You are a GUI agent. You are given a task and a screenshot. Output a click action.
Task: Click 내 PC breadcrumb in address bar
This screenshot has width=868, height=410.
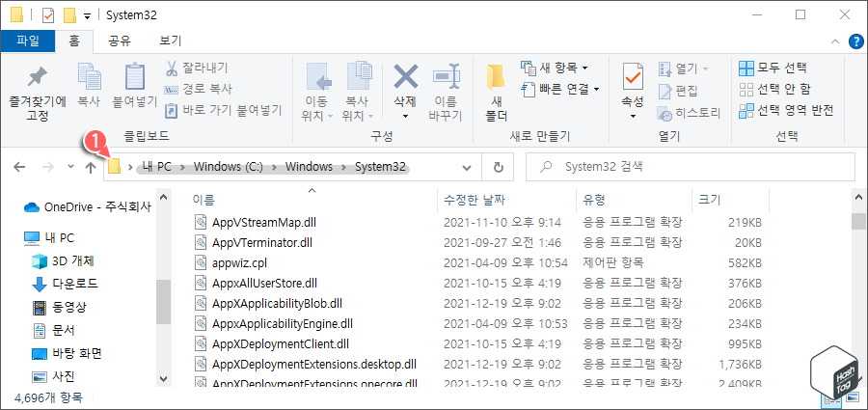pos(156,167)
